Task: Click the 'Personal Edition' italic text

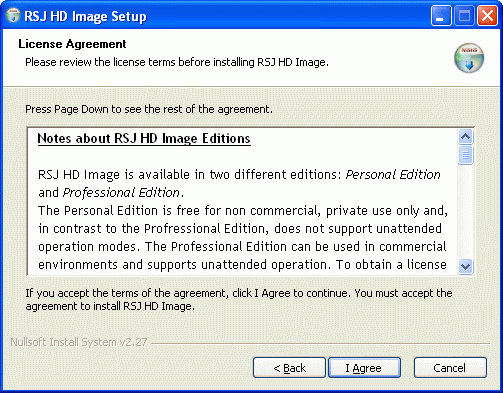Action: [393, 175]
